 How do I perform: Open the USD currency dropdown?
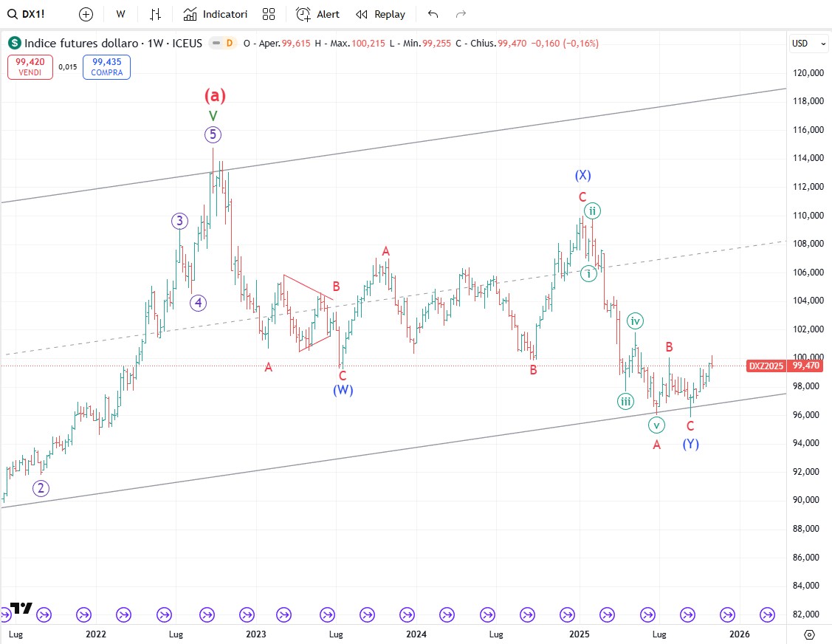(809, 44)
